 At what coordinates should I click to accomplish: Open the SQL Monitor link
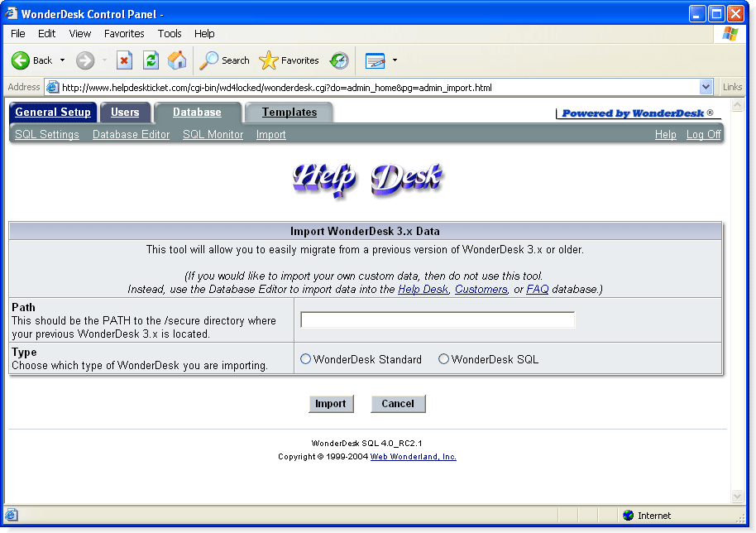213,135
